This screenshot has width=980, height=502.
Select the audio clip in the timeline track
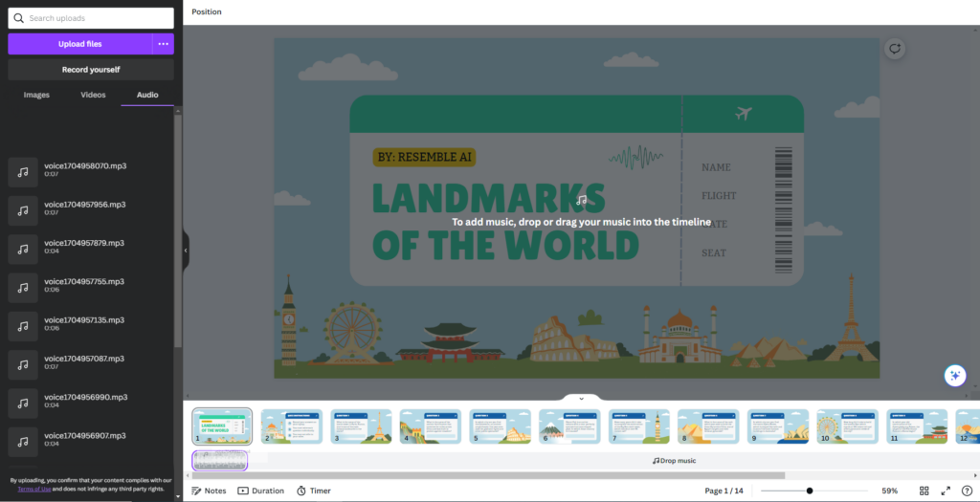[220, 461]
